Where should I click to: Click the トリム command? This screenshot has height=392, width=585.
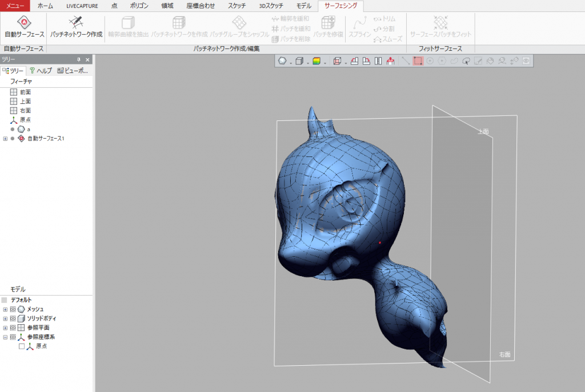point(384,19)
